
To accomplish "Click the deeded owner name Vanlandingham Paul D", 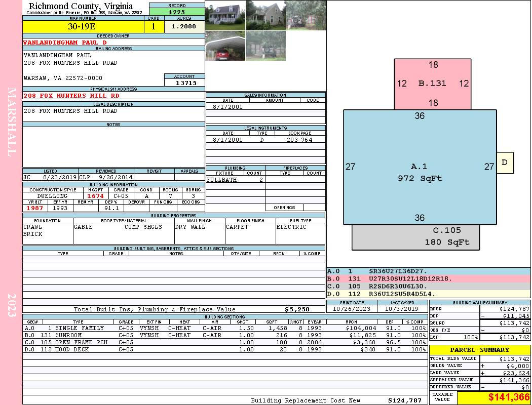I will point(65,43).
